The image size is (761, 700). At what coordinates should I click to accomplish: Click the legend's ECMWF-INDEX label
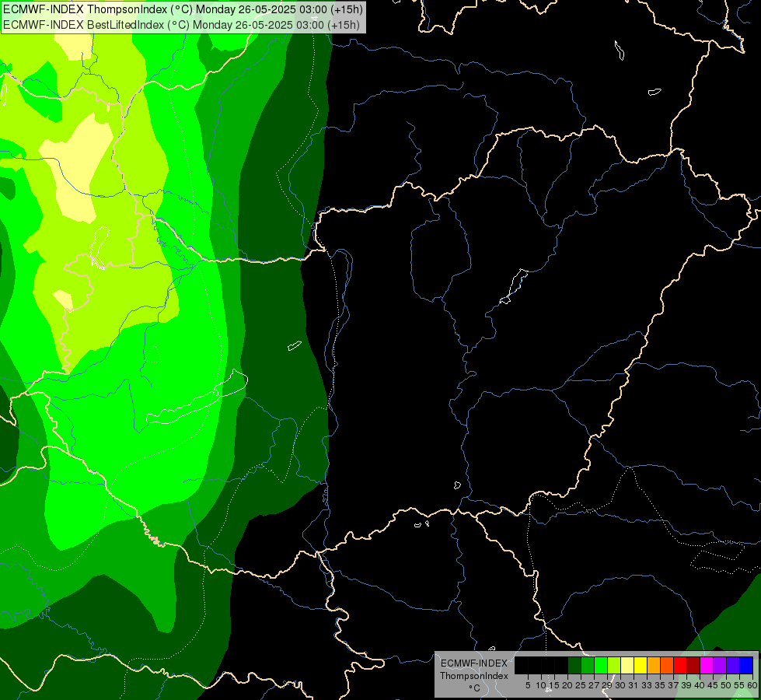(474, 663)
